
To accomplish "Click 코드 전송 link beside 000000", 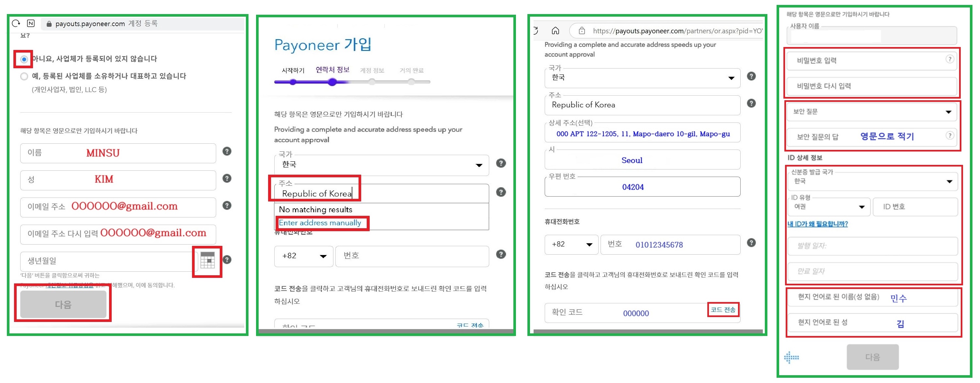I will 723,310.
